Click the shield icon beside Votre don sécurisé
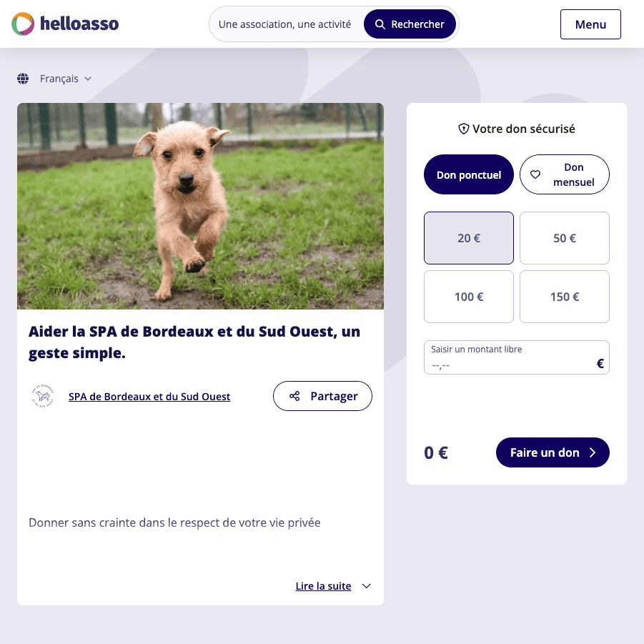Image resolution: width=644 pixels, height=644 pixels. point(464,129)
